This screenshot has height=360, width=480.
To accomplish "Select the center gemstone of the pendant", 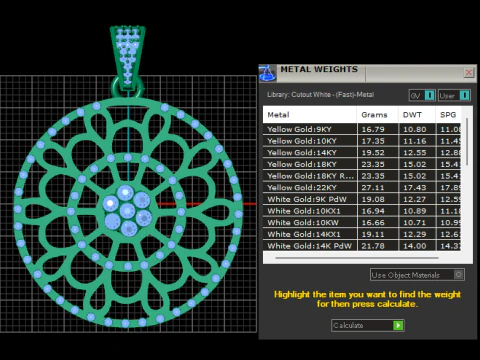I will tap(127, 211).
